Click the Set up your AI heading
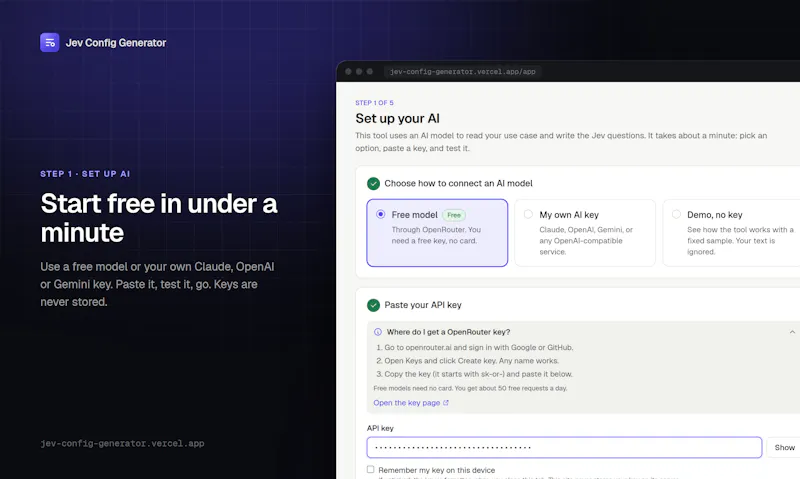This screenshot has width=800, height=479. 397,118
